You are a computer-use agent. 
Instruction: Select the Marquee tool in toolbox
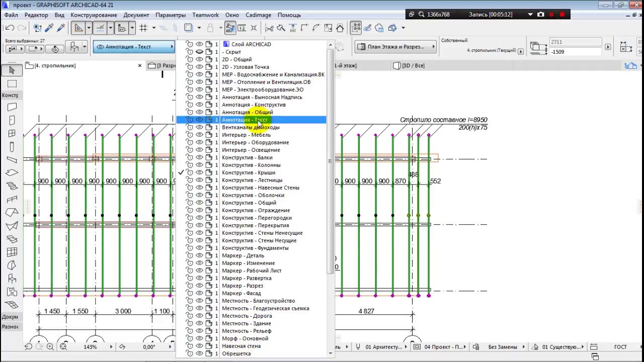point(12,83)
